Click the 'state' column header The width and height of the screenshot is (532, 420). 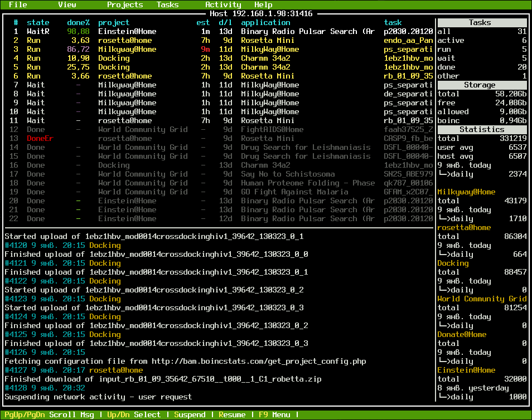coord(38,22)
